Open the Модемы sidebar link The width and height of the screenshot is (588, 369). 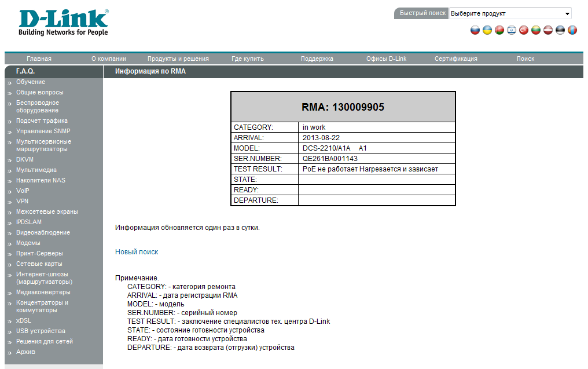28,243
